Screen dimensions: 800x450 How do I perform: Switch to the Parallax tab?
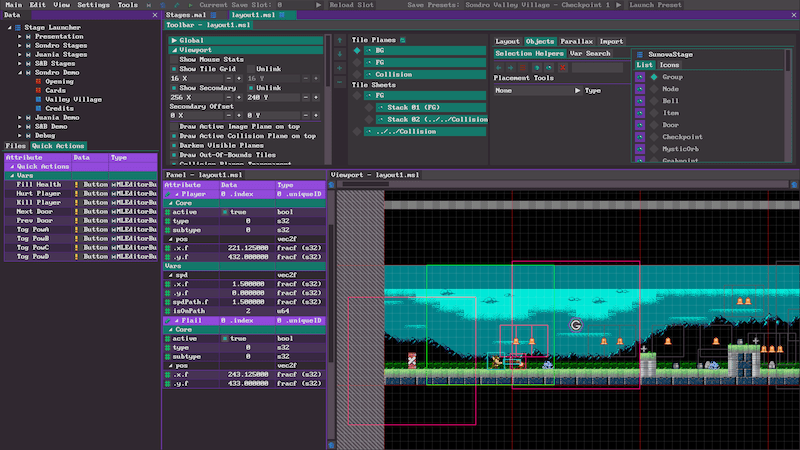(x=576, y=41)
